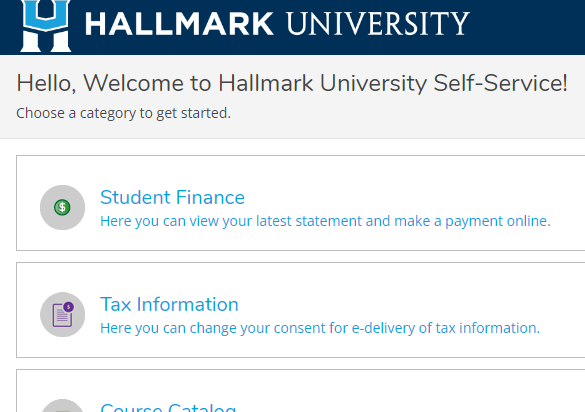Click the green dollar coin symbol
This screenshot has height=412, width=585.
(x=62, y=207)
